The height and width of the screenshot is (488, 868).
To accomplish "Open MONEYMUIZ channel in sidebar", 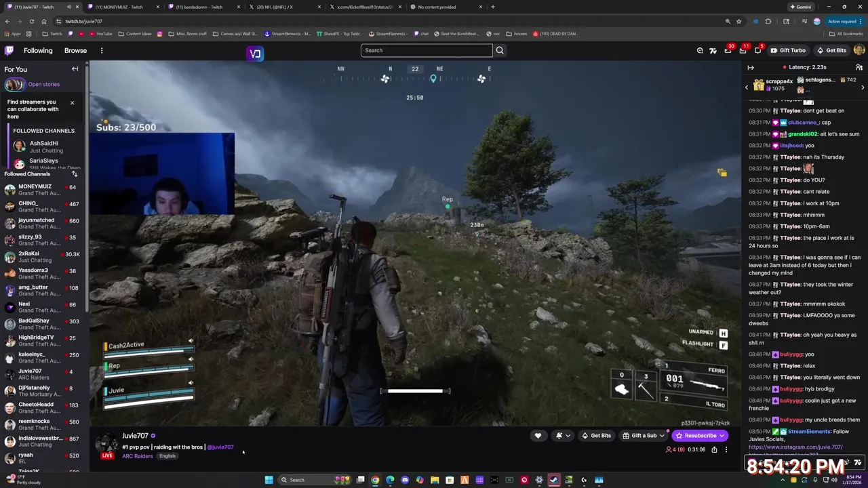I will coord(43,190).
